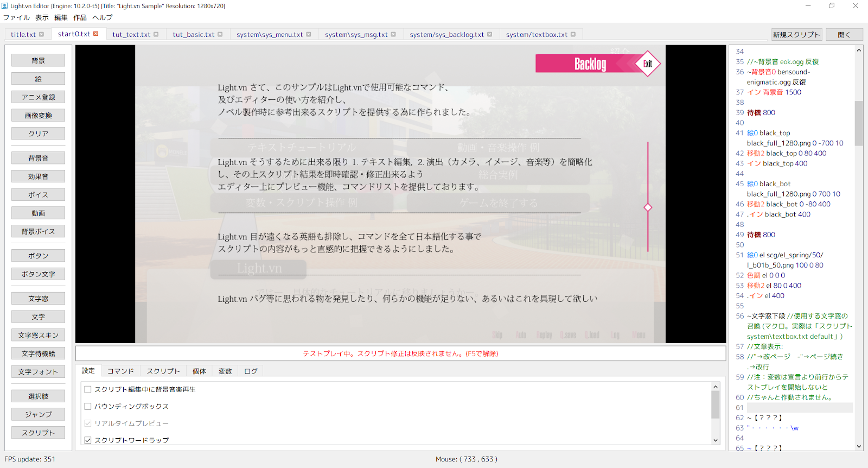The height and width of the screenshot is (468, 868).
Task: Click the Light.vn Editor app icon
Action: [x=5, y=6]
